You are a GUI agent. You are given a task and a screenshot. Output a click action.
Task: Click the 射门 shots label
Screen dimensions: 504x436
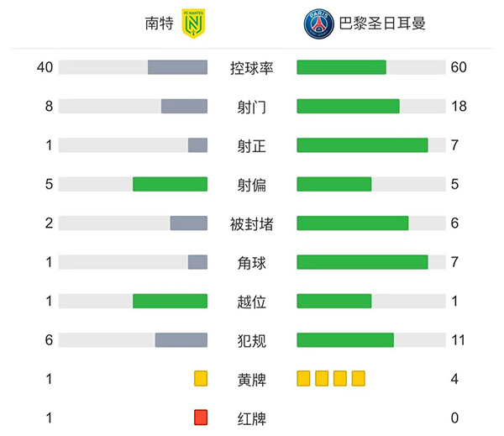[x=252, y=107]
